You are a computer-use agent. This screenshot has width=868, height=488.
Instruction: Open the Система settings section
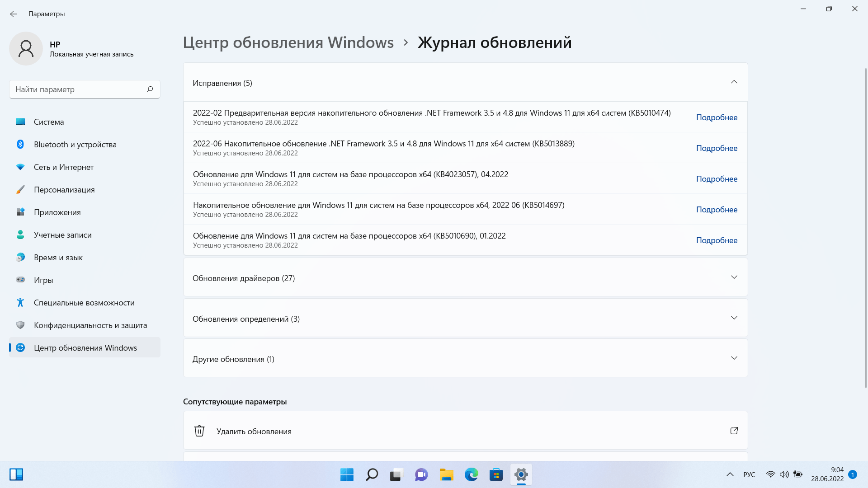(x=85, y=122)
